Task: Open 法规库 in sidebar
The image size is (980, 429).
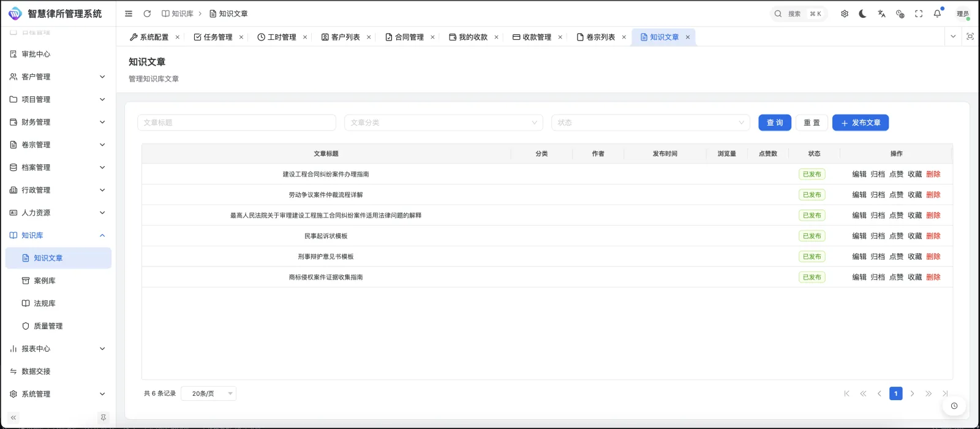Action: tap(58, 303)
